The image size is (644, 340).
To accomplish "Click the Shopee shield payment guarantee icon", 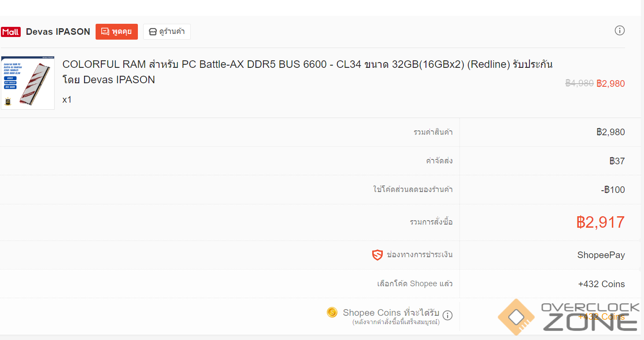I will pyautogui.click(x=378, y=255).
